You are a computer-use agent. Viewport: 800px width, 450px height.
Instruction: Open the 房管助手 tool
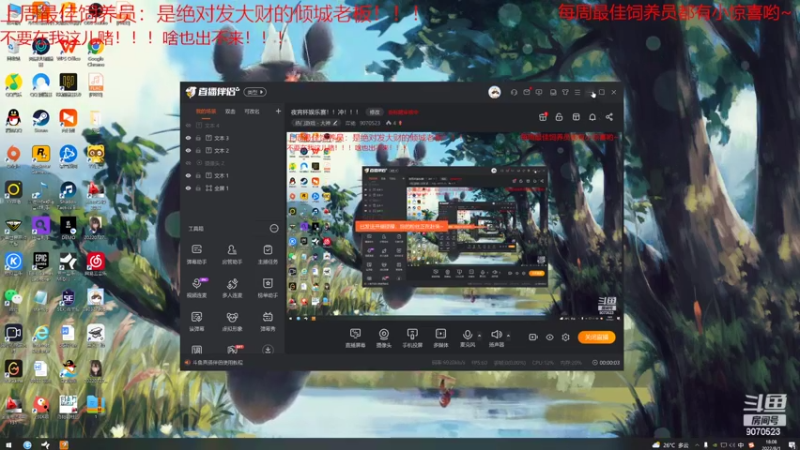232,254
